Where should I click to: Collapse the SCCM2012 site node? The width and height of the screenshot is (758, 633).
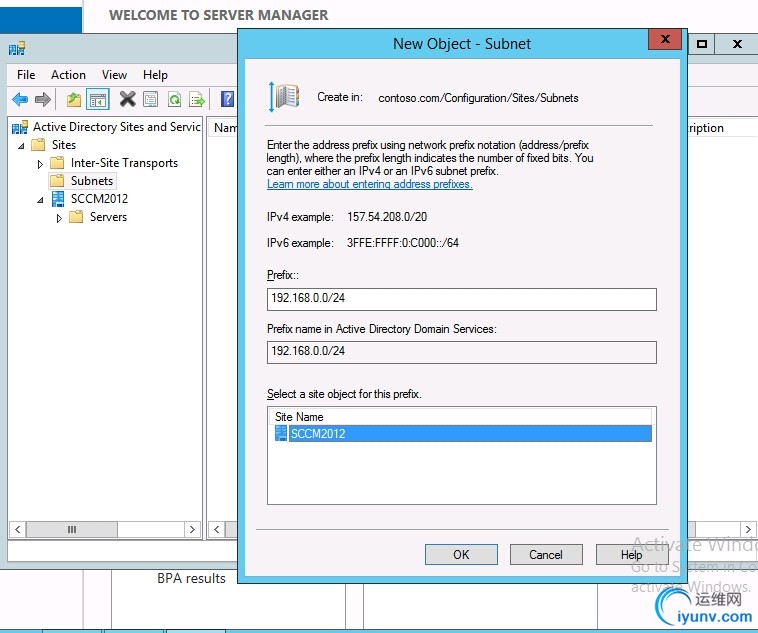pyautogui.click(x=40, y=200)
